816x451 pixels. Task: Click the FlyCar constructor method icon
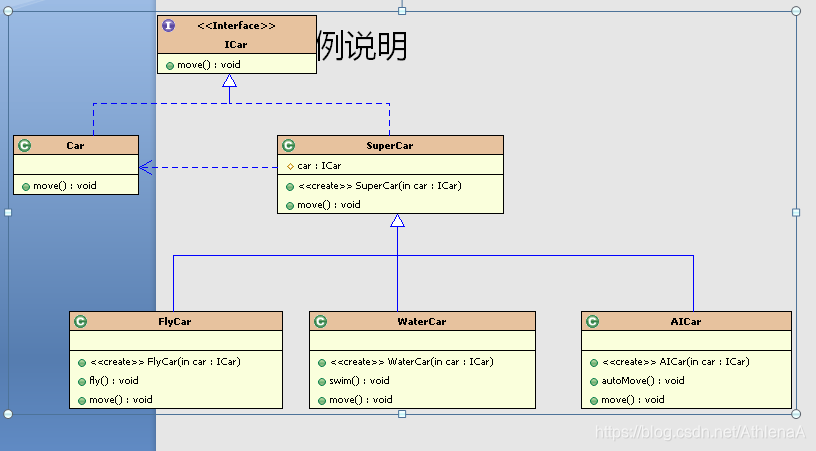coord(82,363)
